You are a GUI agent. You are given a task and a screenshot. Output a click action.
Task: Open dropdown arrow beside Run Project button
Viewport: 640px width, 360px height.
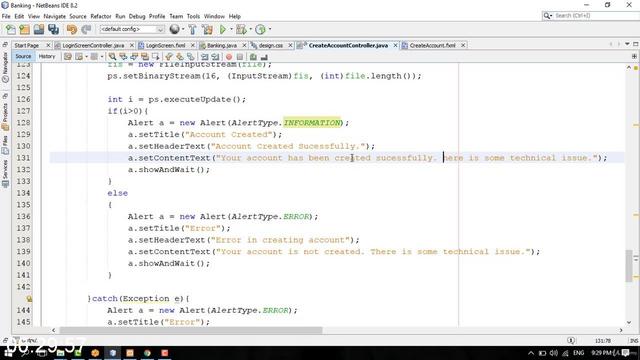231,29
